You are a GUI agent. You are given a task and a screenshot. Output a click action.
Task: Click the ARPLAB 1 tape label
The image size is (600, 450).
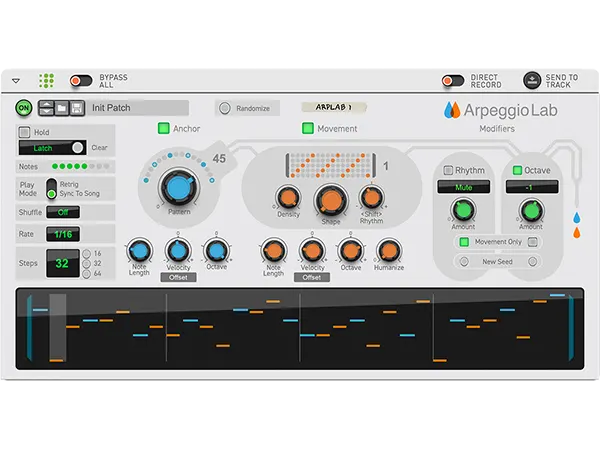coord(334,107)
